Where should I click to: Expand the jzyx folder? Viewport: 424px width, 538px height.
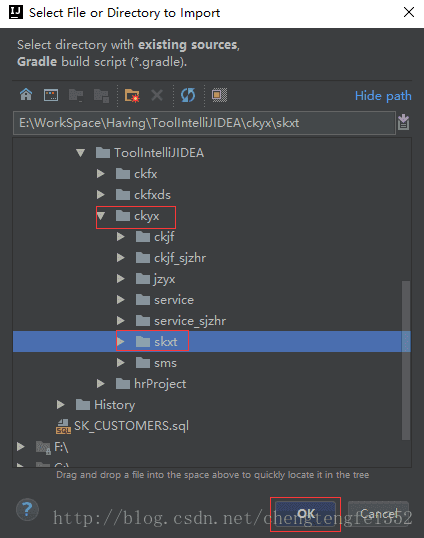coord(120,279)
